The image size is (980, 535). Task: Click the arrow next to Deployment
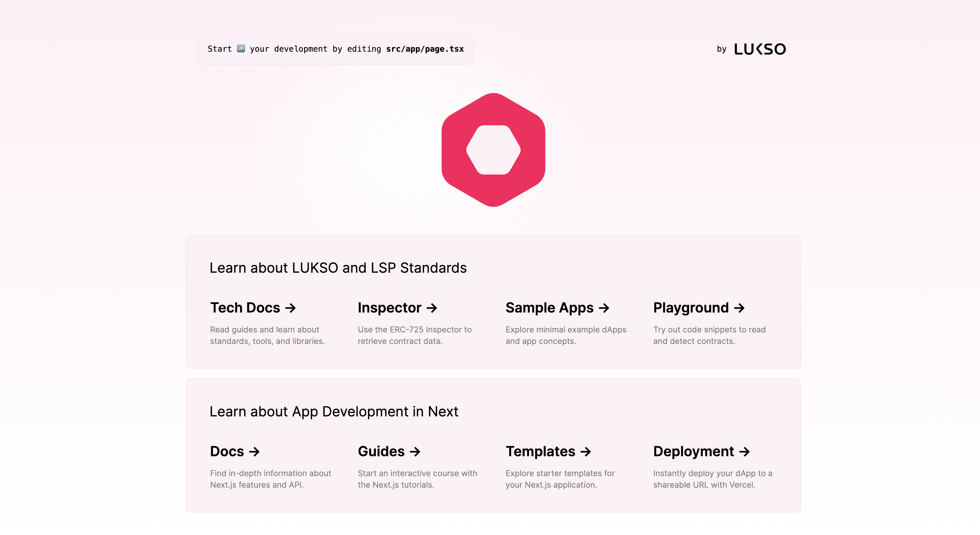[745, 452]
